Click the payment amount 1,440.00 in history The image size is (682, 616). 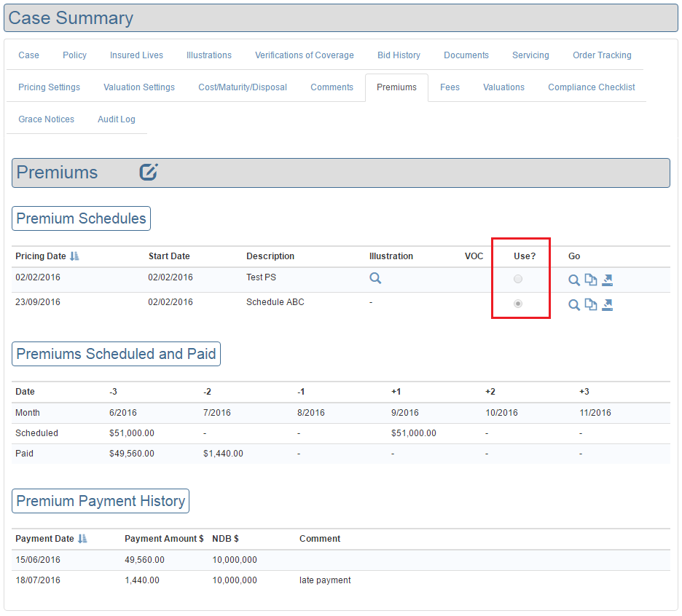click(142, 580)
